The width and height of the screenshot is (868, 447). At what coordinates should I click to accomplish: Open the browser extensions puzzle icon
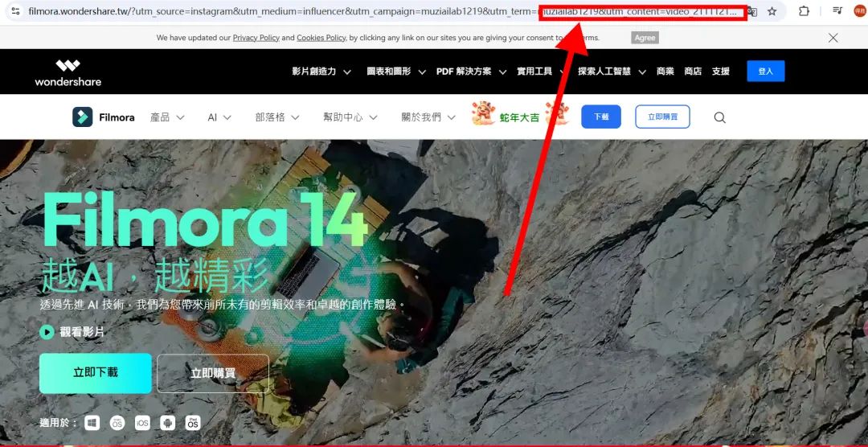804,11
